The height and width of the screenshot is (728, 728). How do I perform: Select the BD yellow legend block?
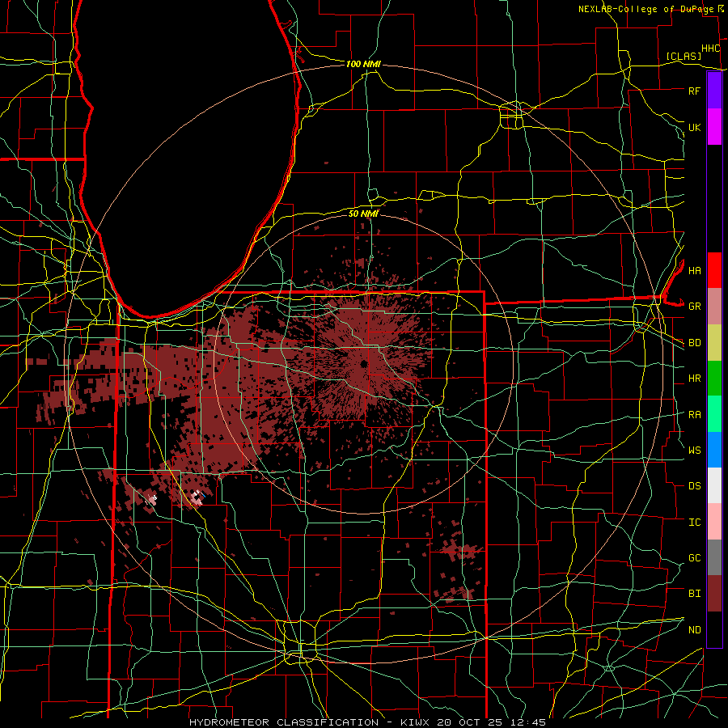[x=714, y=343]
